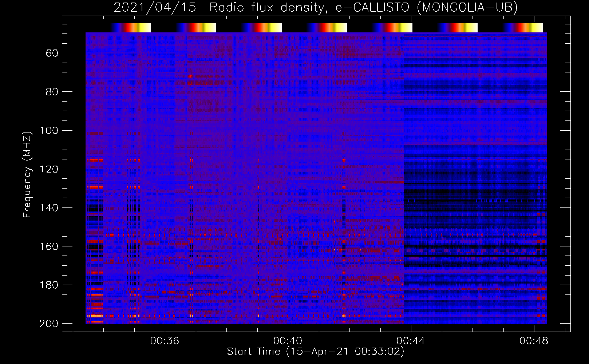This screenshot has width=589, height=364.
Task: Click the 180 MHz frequency tick label
Action: tap(49, 285)
